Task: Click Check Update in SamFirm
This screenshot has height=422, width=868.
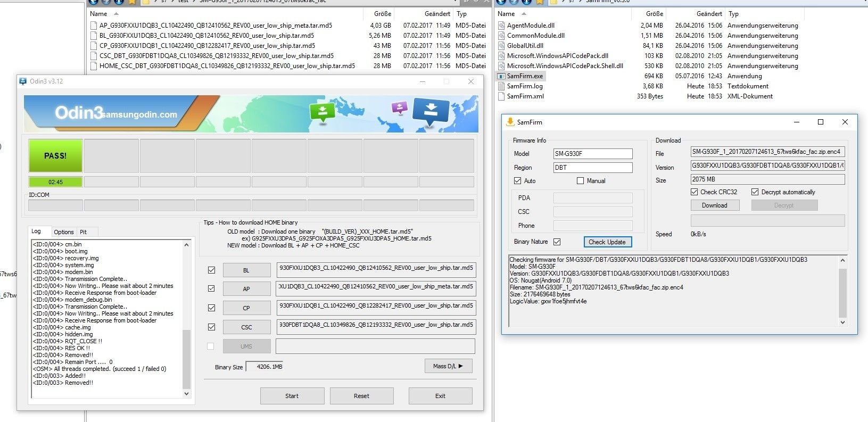Action: (607, 242)
